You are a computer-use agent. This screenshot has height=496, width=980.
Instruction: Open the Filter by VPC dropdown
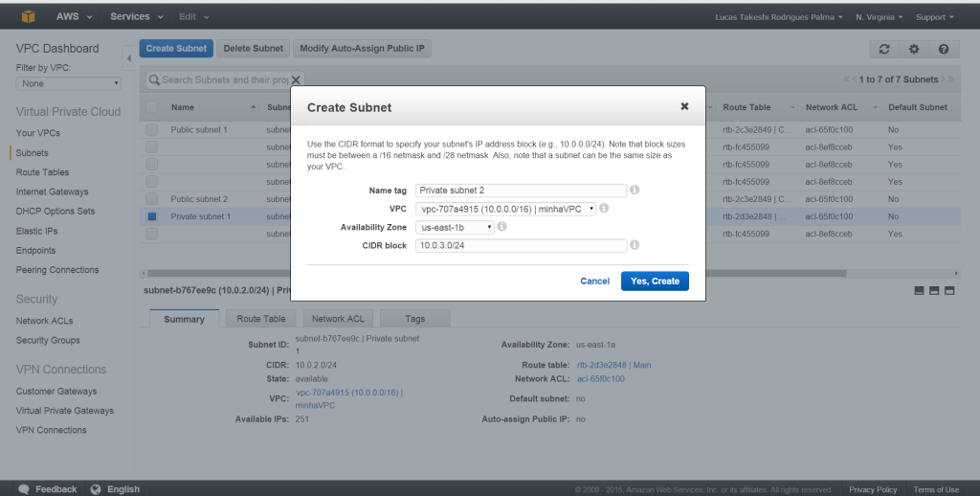click(68, 84)
